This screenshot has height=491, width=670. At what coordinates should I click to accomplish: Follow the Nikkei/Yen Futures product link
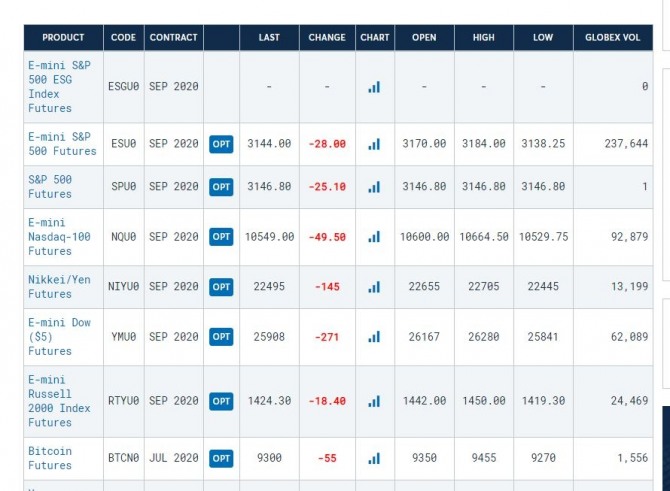[50, 287]
